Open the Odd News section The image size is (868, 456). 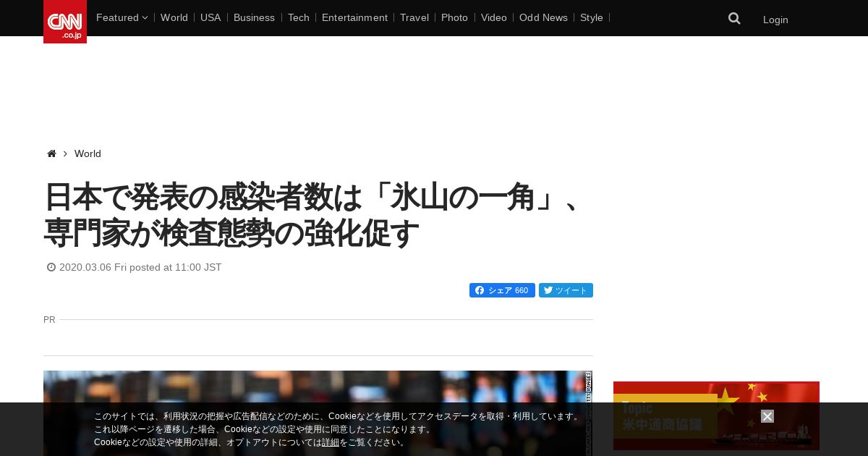click(x=543, y=17)
